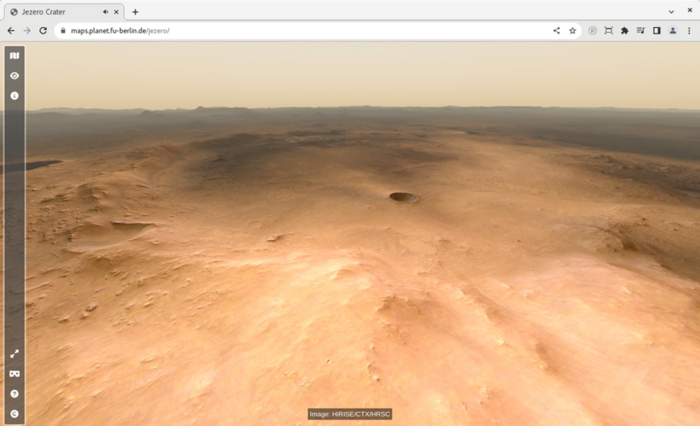Enter fullscreen using the expand arrows icon

pos(14,354)
